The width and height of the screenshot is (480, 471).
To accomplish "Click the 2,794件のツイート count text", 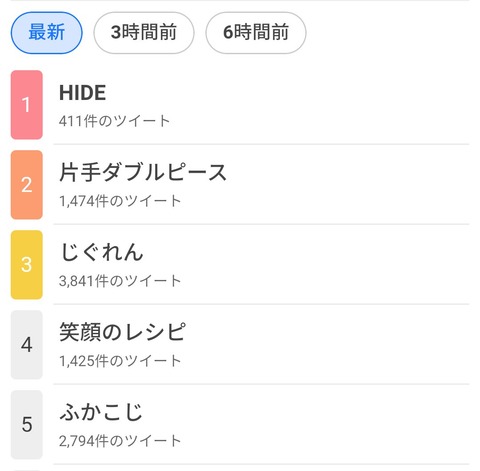I will (120, 441).
